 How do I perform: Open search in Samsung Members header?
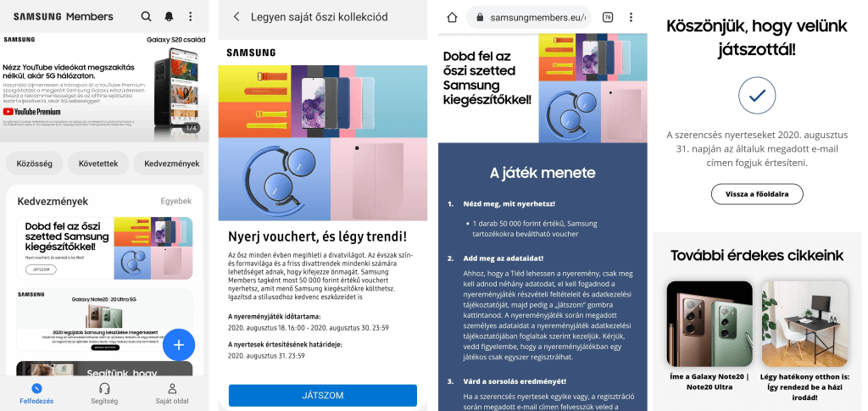[146, 17]
